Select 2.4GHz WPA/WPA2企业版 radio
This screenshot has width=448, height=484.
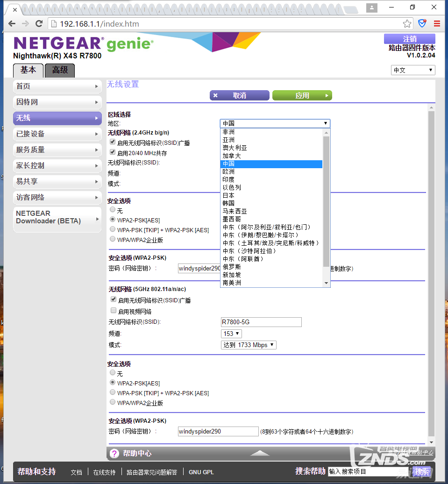click(113, 239)
